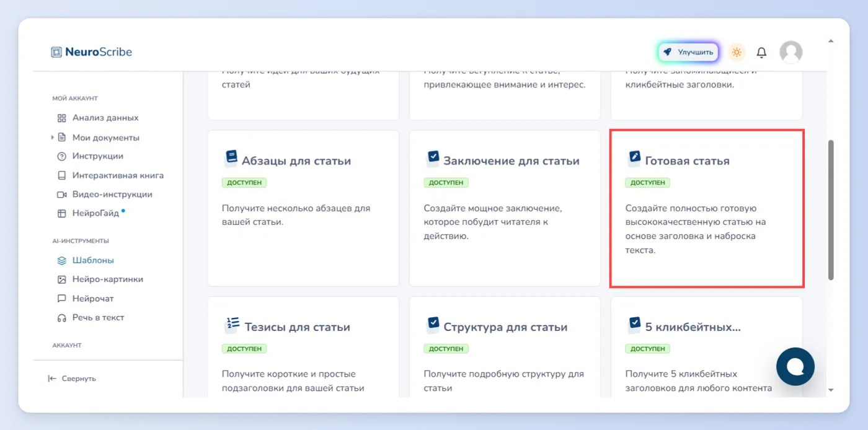Image resolution: width=868 pixels, height=430 pixels.
Task: Open НейроГайд in the sidebar
Action: coord(95,213)
